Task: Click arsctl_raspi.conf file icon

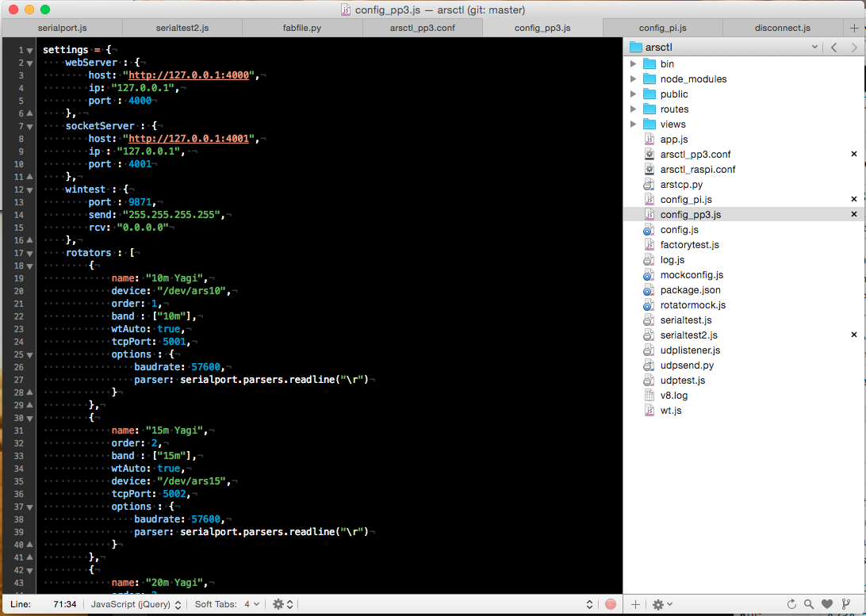Action: pyautogui.click(x=649, y=170)
